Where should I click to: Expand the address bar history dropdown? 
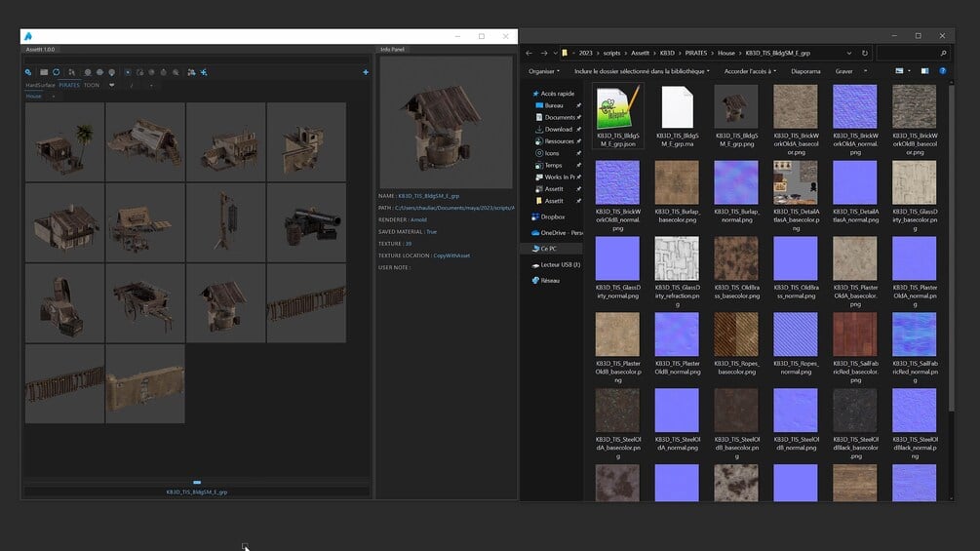(x=848, y=53)
